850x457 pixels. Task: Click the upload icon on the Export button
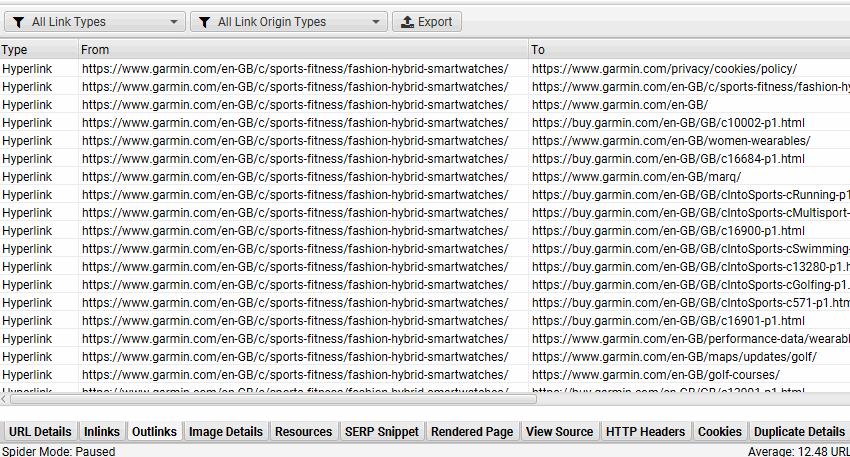pyautogui.click(x=407, y=21)
